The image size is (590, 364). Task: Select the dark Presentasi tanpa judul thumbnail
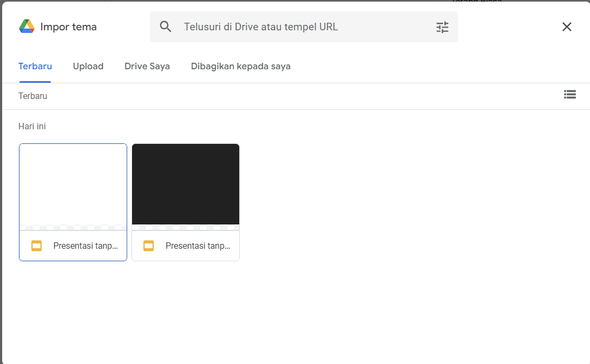[x=186, y=184]
